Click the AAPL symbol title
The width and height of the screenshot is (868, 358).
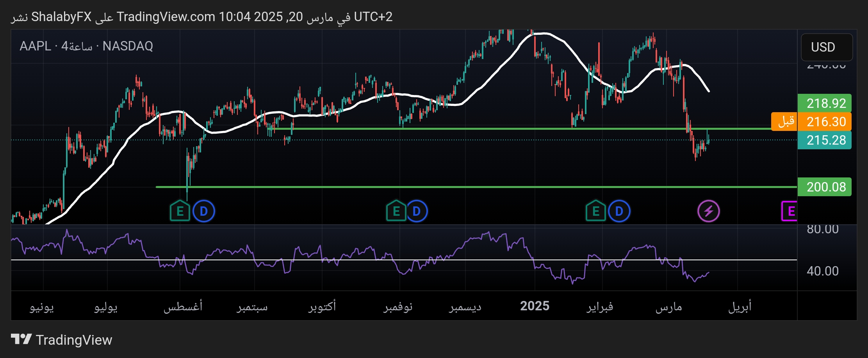tap(35, 46)
